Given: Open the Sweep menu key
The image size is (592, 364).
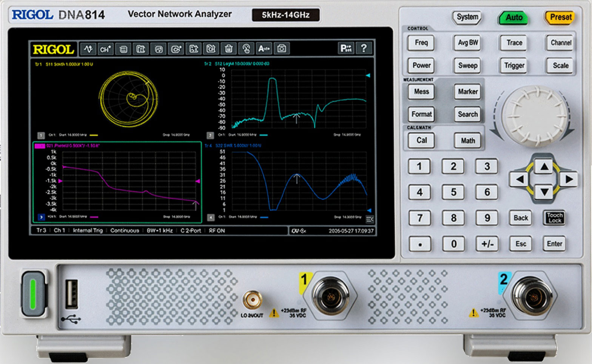Looking at the screenshot, I should [468, 65].
